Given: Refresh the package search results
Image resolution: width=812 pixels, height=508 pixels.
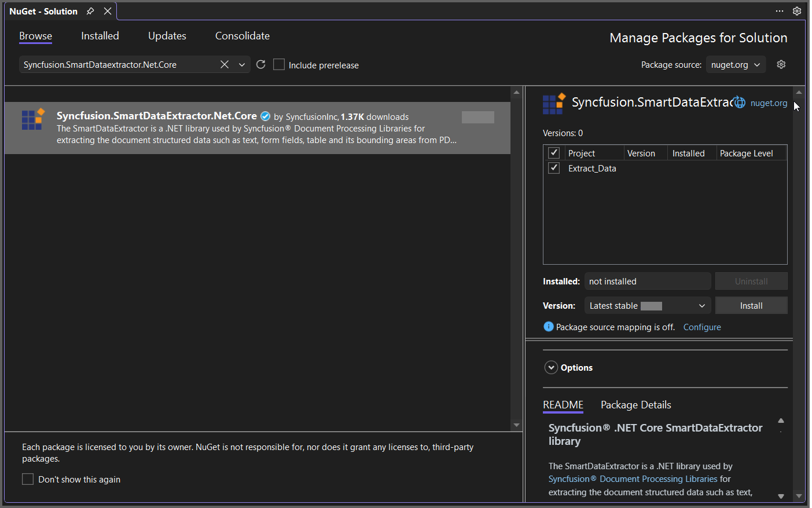Looking at the screenshot, I should point(261,64).
